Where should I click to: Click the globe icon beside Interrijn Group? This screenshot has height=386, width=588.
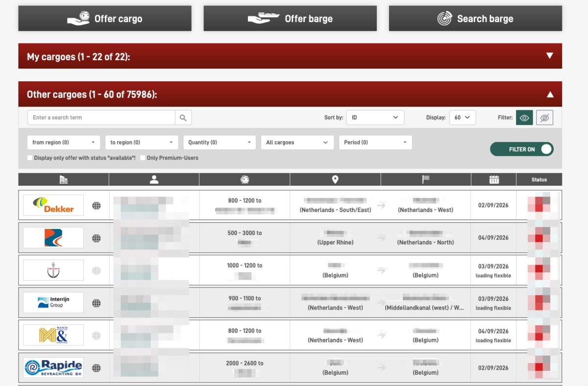tap(97, 303)
